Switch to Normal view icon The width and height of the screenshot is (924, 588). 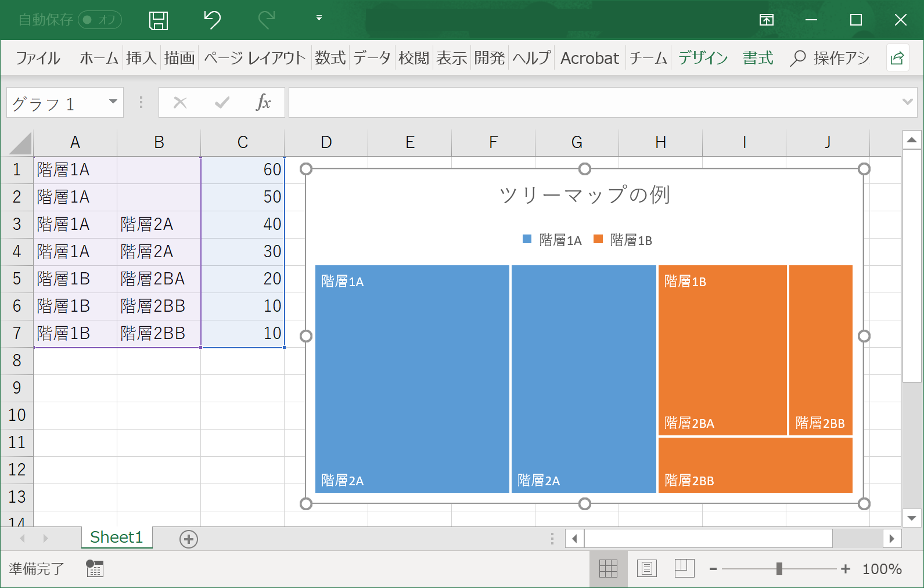coord(608,569)
